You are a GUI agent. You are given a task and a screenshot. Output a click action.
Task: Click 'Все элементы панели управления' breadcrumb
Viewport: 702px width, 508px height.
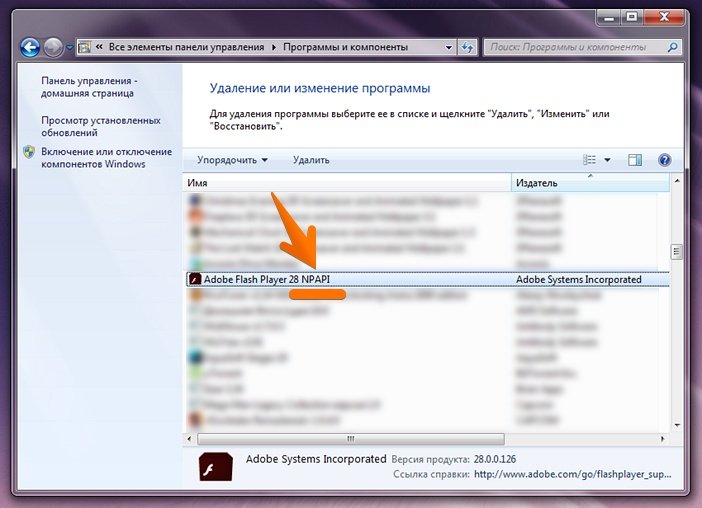click(x=186, y=47)
